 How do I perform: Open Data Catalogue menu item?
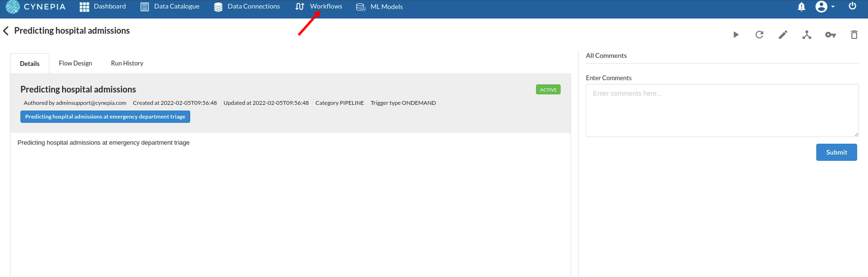pos(170,7)
